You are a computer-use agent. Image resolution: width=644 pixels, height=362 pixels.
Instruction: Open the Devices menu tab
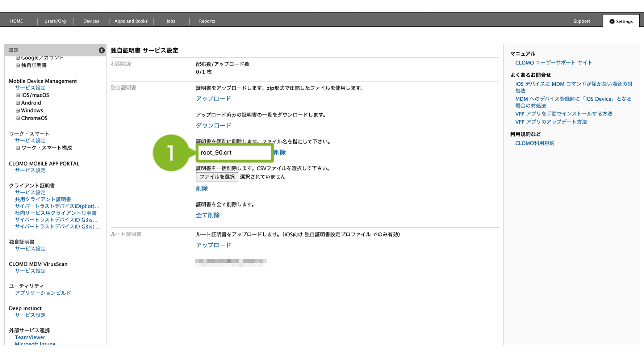(91, 21)
